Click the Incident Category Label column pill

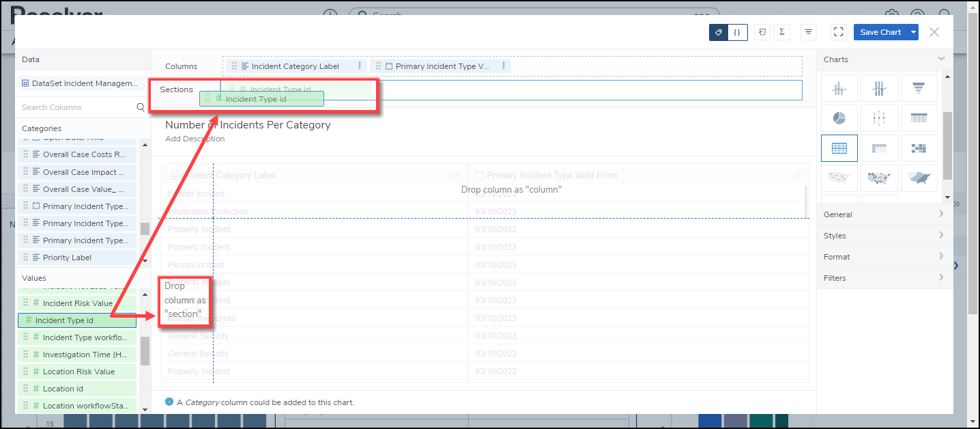pyautogui.click(x=296, y=66)
